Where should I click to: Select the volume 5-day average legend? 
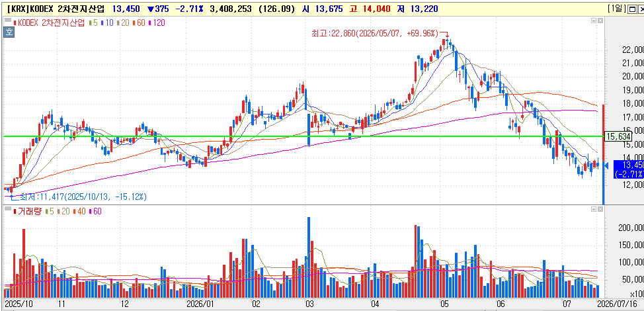click(x=50, y=212)
